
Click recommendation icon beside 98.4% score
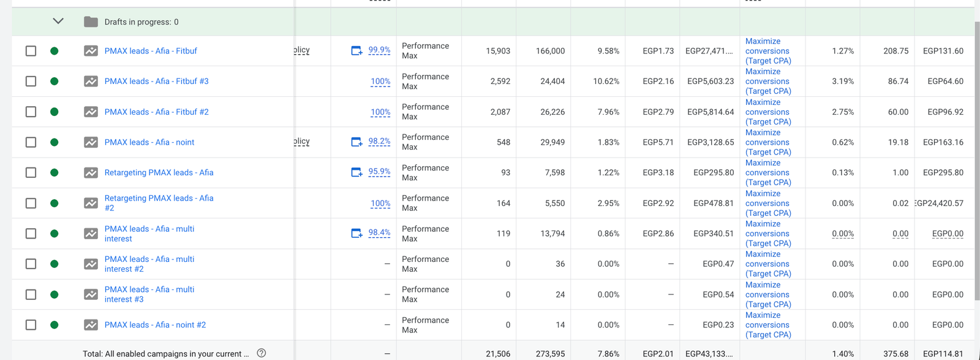coord(356,234)
